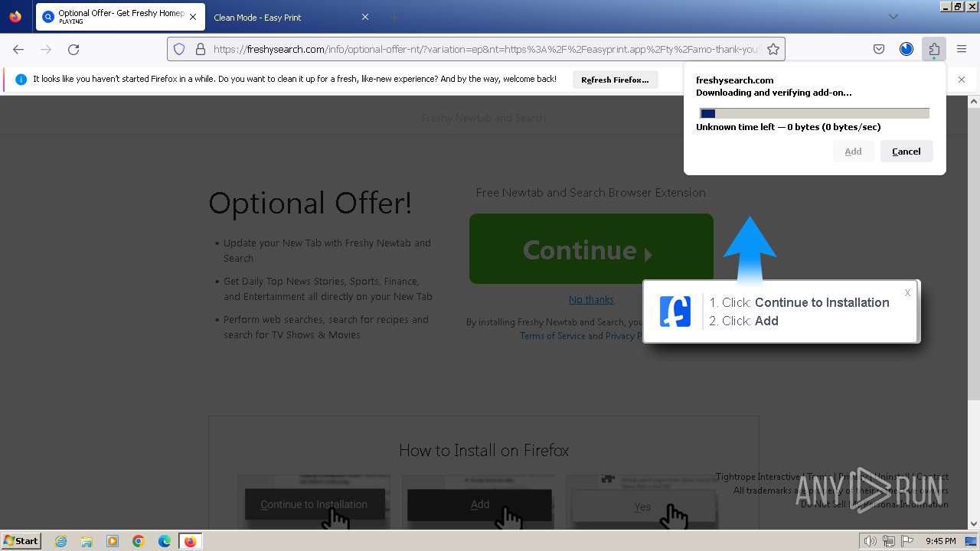
Task: Open a new tab with the plus button
Action: pos(394,17)
